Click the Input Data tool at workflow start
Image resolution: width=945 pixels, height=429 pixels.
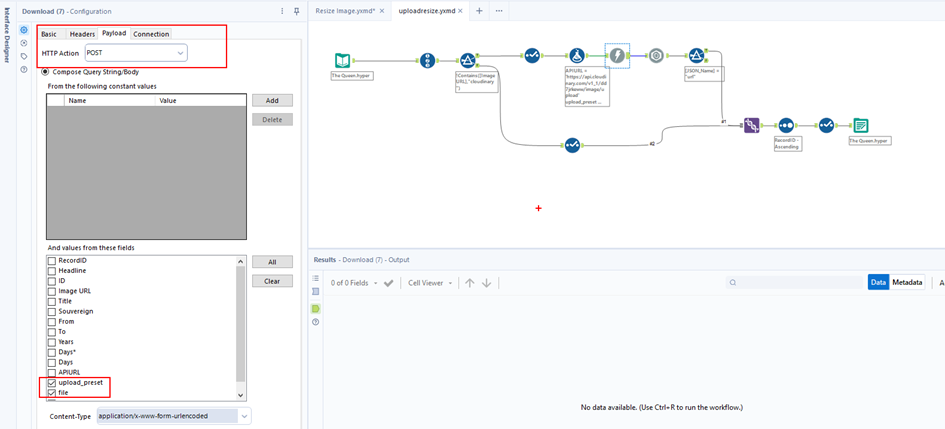coord(343,61)
